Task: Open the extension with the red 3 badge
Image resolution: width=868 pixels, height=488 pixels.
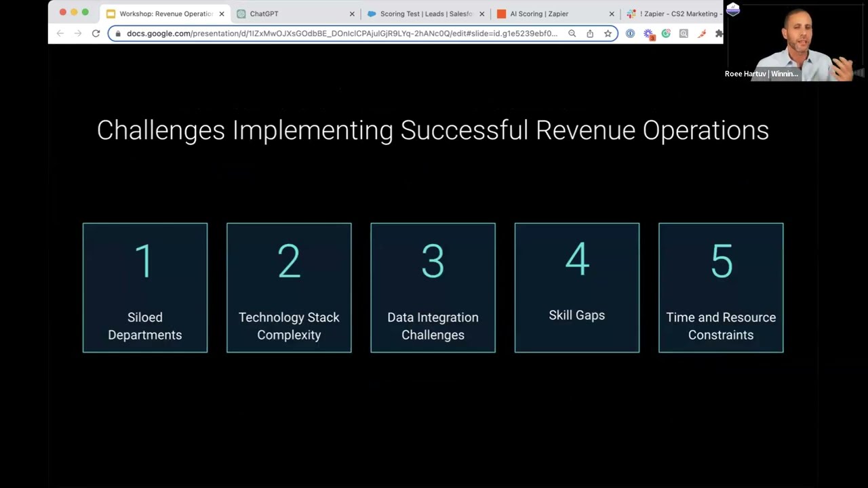Action: click(x=648, y=34)
